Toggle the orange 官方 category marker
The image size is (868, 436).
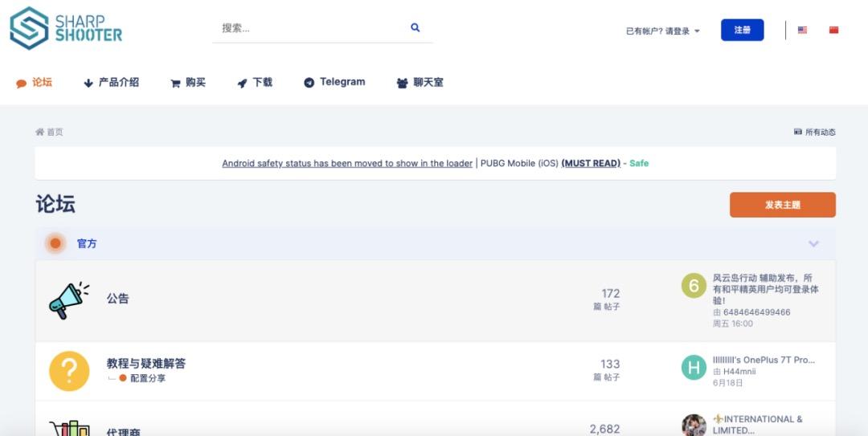pyautogui.click(x=55, y=243)
